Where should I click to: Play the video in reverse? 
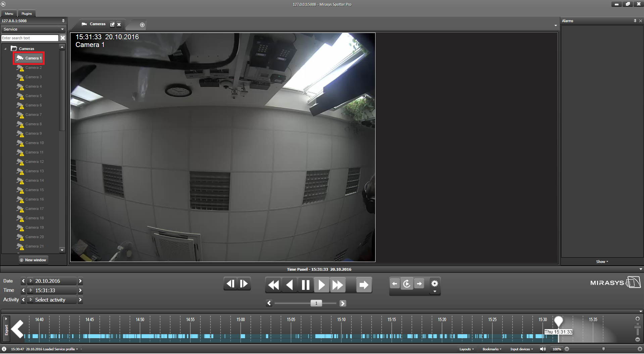pos(290,285)
